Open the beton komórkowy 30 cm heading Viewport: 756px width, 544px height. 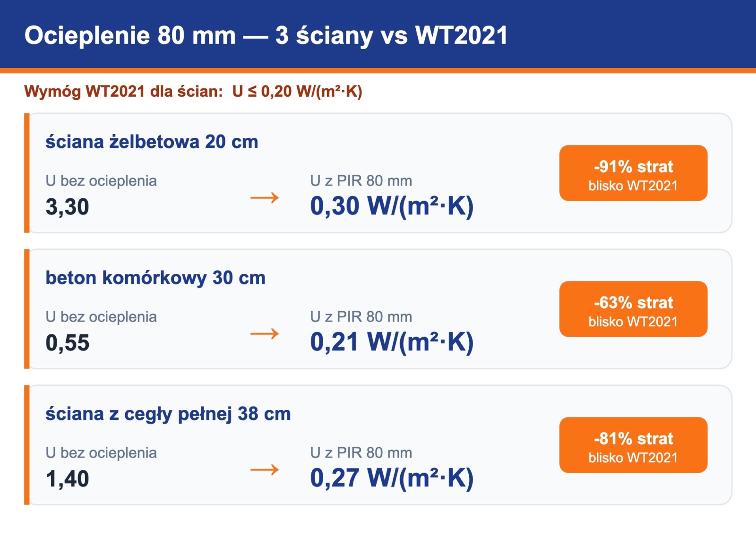tap(155, 278)
